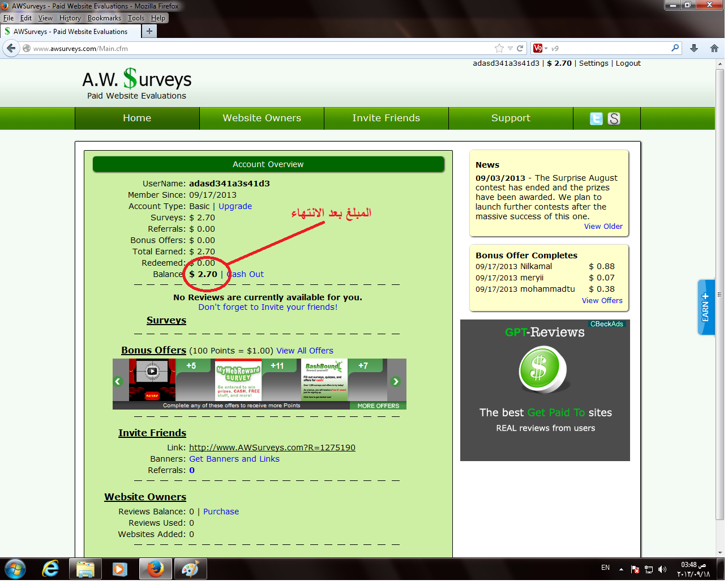Click View Offers link
Viewport: 728px width, 588px height.
(602, 300)
